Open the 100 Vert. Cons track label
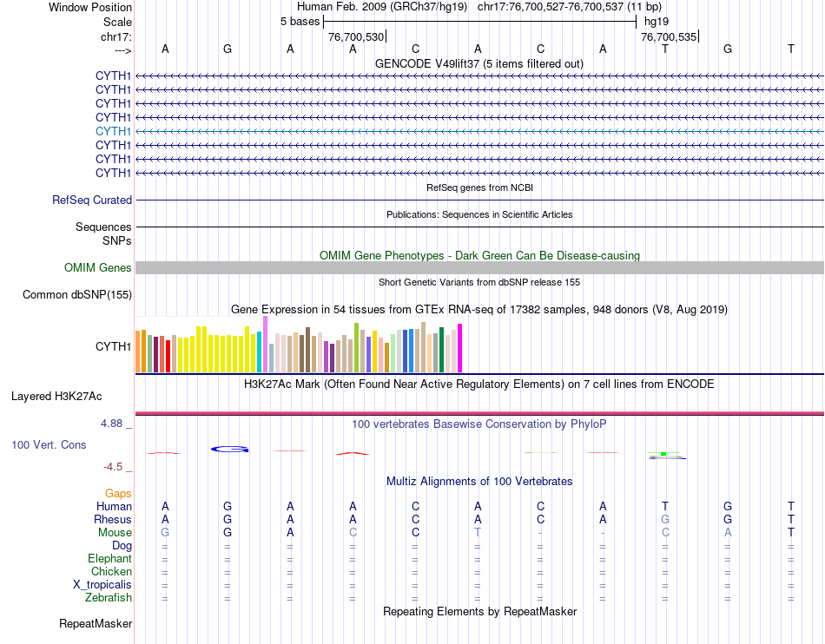Viewport: 825px width, 644px height. coord(49,444)
